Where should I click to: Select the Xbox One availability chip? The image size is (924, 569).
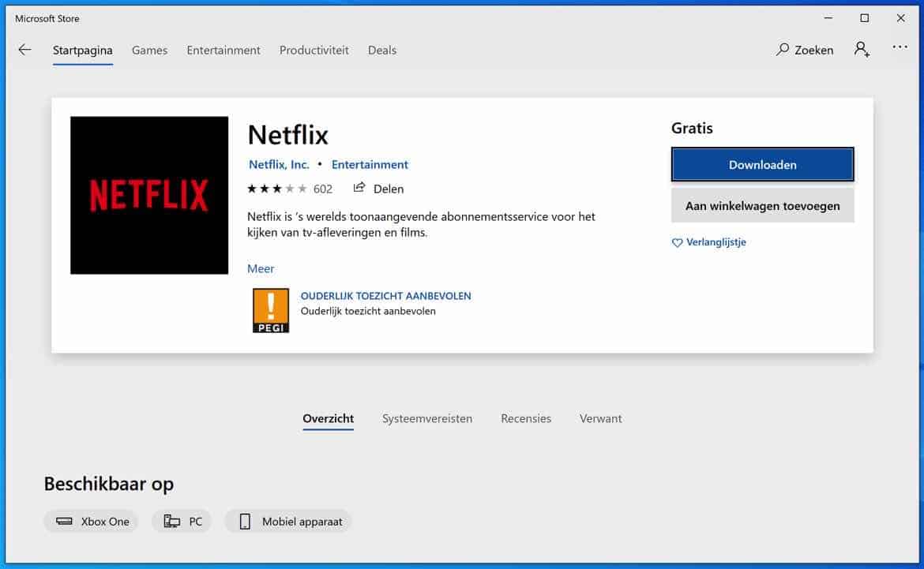[91, 522]
